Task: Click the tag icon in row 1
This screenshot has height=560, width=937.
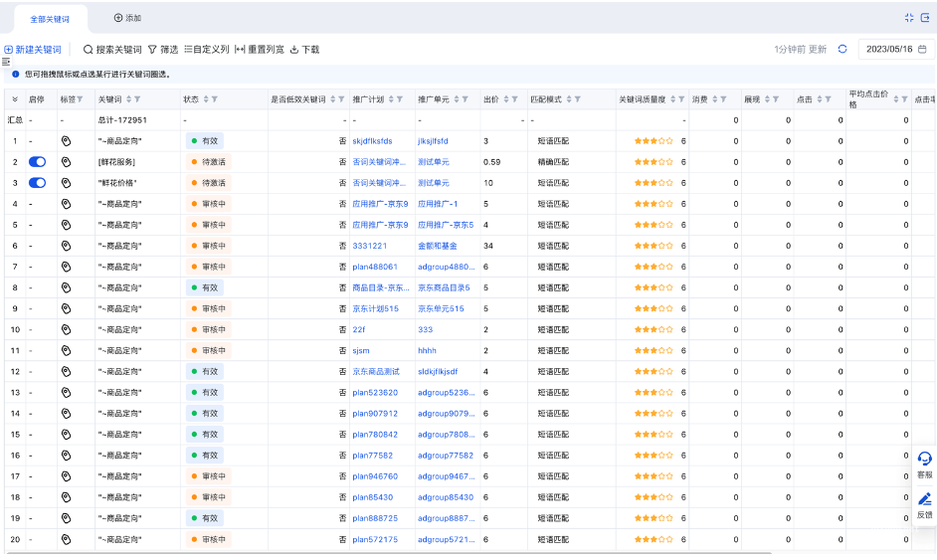Action: pos(67,141)
